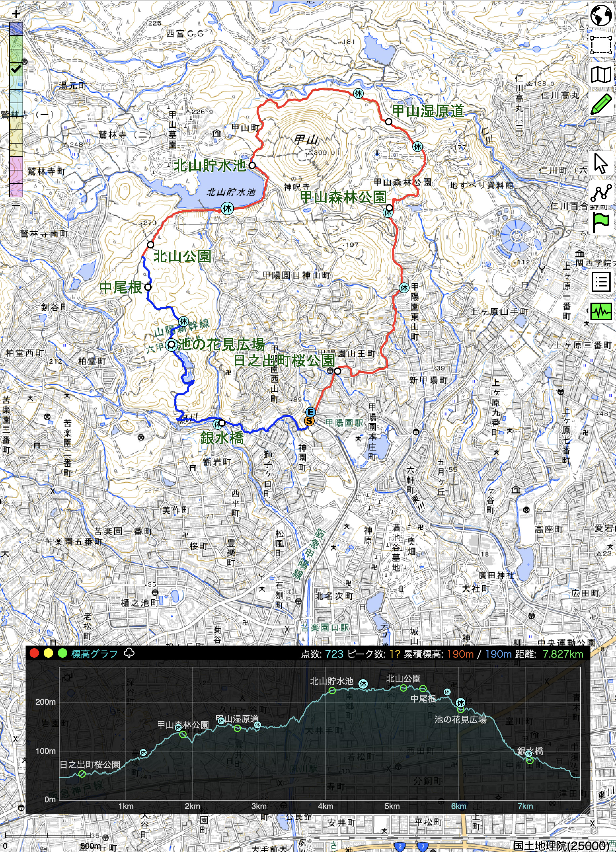Viewport: 616px width, 852px height.
Task: Select the dashed rectangle selection tool
Action: click(x=601, y=45)
